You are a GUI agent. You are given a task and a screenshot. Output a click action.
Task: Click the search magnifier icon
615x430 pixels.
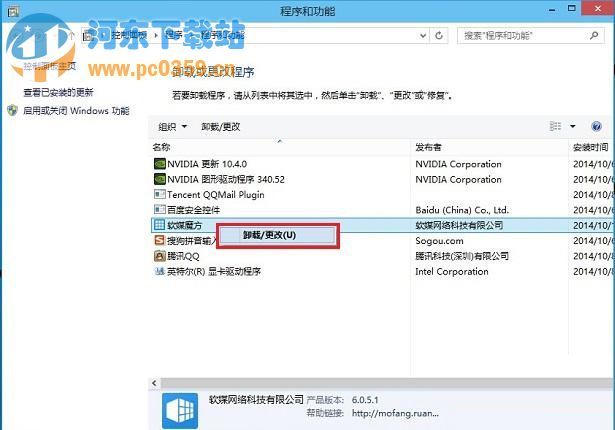pyautogui.click(x=594, y=36)
